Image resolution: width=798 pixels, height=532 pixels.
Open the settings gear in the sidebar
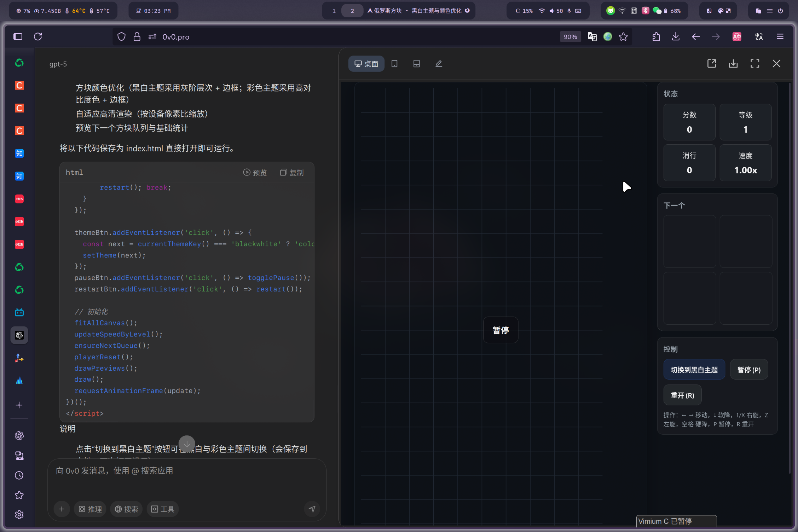click(x=19, y=515)
